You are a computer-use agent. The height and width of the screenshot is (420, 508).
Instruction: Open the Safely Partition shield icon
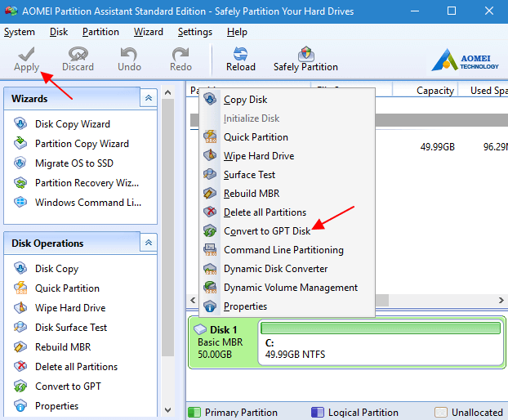coord(305,54)
